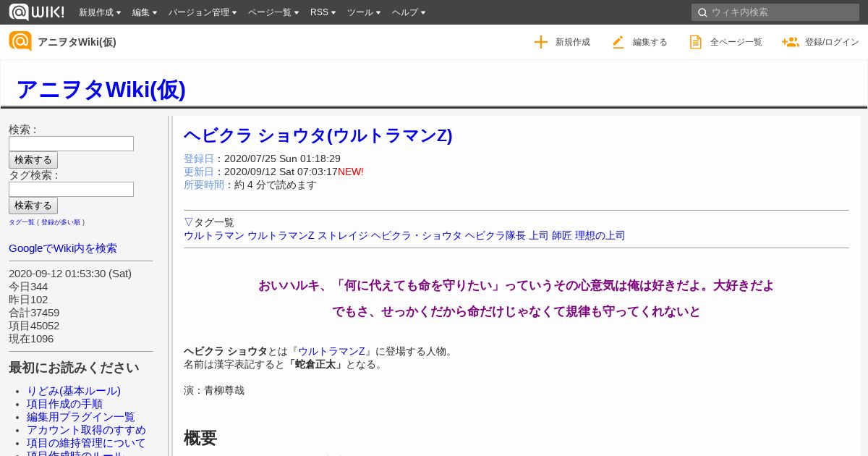Open アカウント取得のすすめ sidebar link
This screenshot has width=868, height=456.
[86, 430]
